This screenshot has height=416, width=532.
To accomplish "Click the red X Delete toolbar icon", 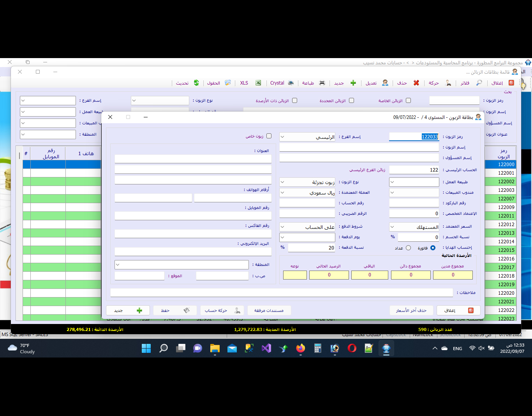I will [416, 83].
